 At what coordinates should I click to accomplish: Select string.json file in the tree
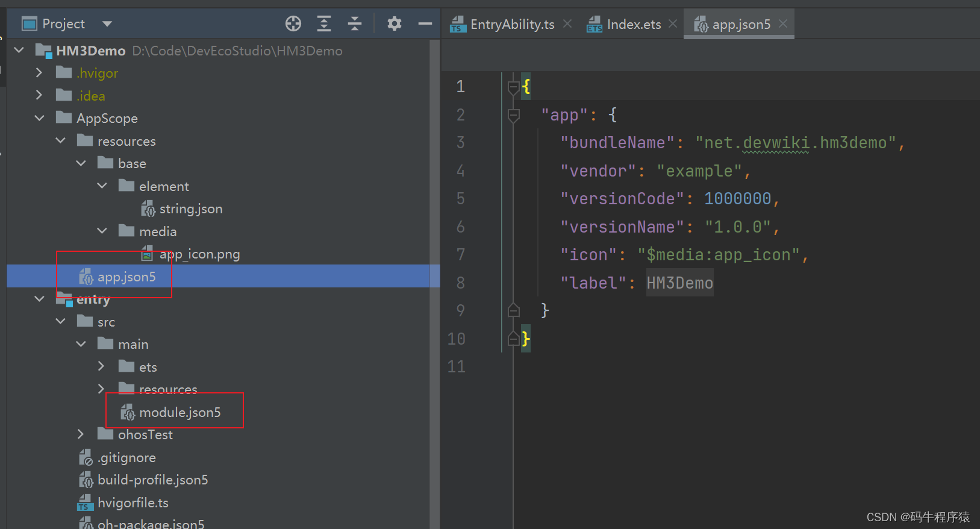tap(190, 209)
